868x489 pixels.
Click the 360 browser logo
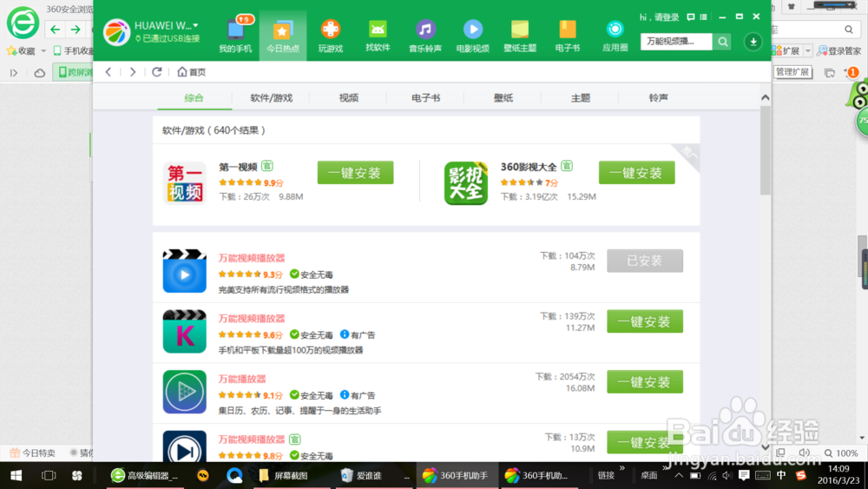click(x=23, y=23)
